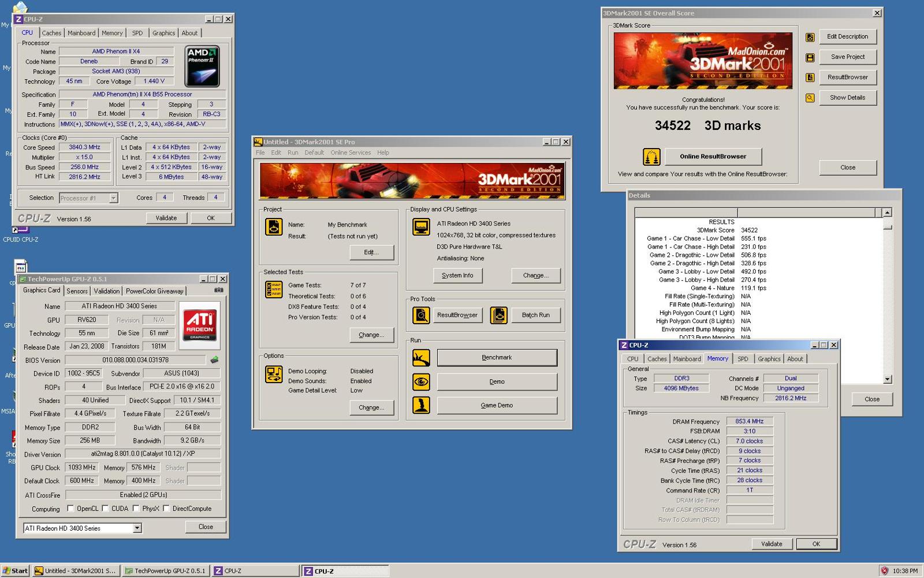Open the PowerColor Giveaway tab
Viewport: 924px width, 578px height.
(x=155, y=291)
